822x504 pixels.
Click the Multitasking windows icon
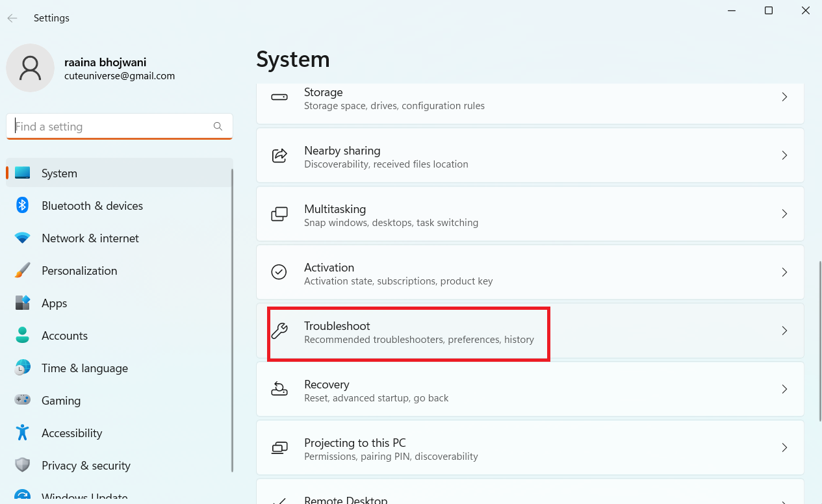click(279, 214)
